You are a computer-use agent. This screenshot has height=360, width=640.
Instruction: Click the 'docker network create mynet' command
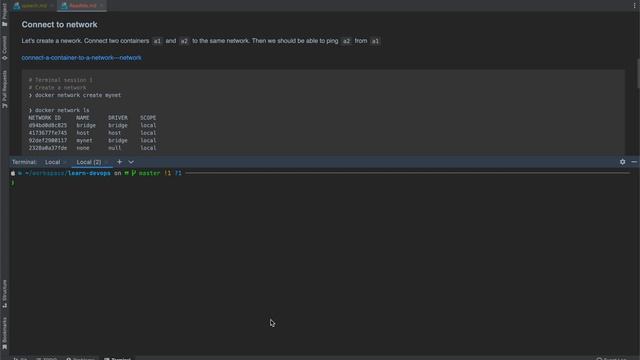78,95
